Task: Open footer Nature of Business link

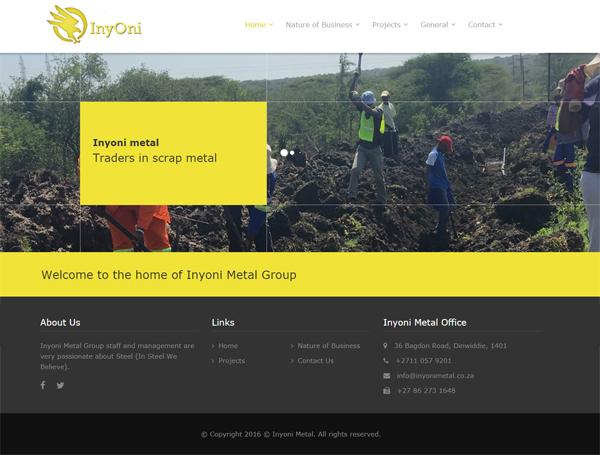Action: click(328, 346)
